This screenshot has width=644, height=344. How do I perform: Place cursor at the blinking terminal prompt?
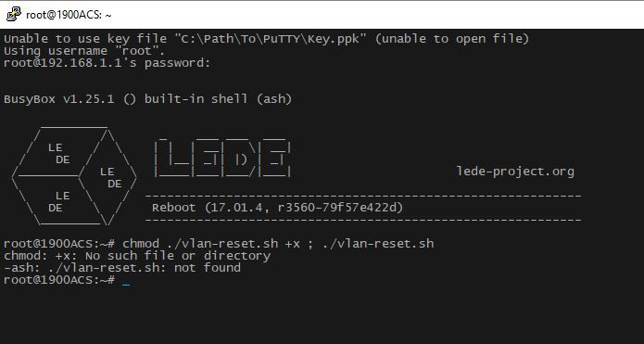[x=126, y=281]
